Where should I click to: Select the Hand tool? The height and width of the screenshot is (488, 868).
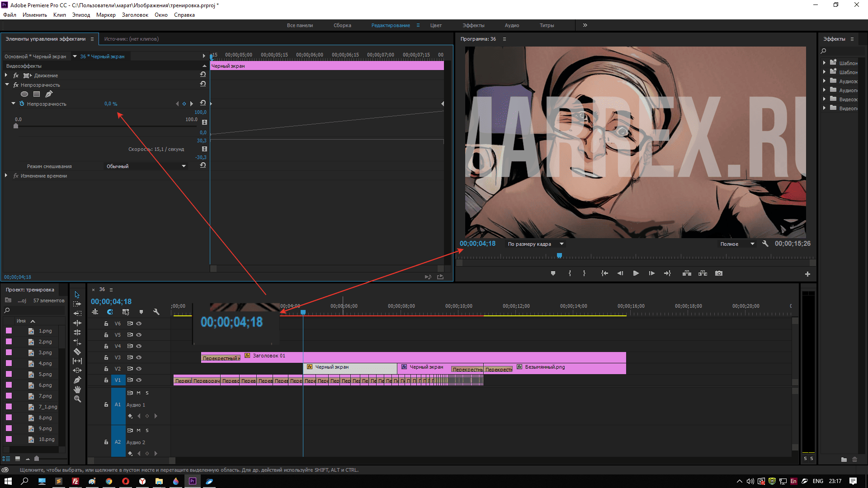click(x=77, y=389)
